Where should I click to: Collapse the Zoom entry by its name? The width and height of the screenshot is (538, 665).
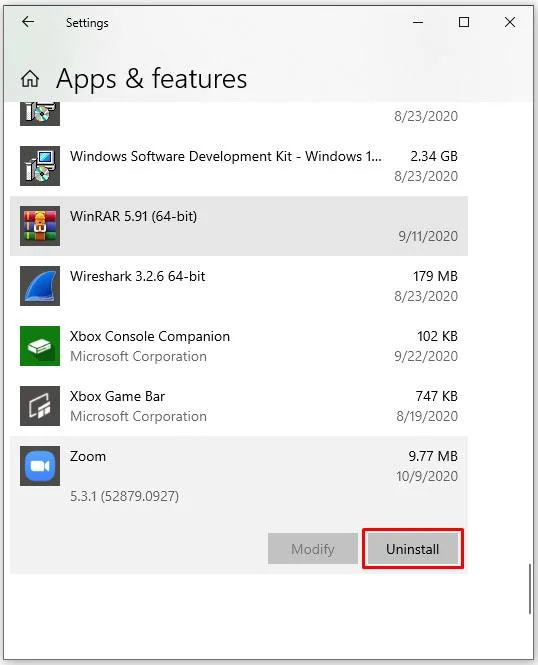(88, 456)
